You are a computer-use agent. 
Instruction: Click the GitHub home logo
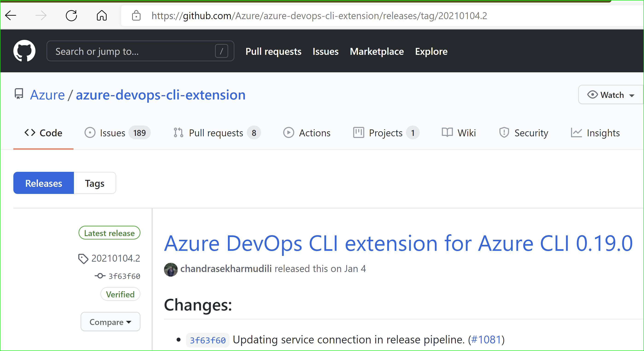tap(24, 51)
